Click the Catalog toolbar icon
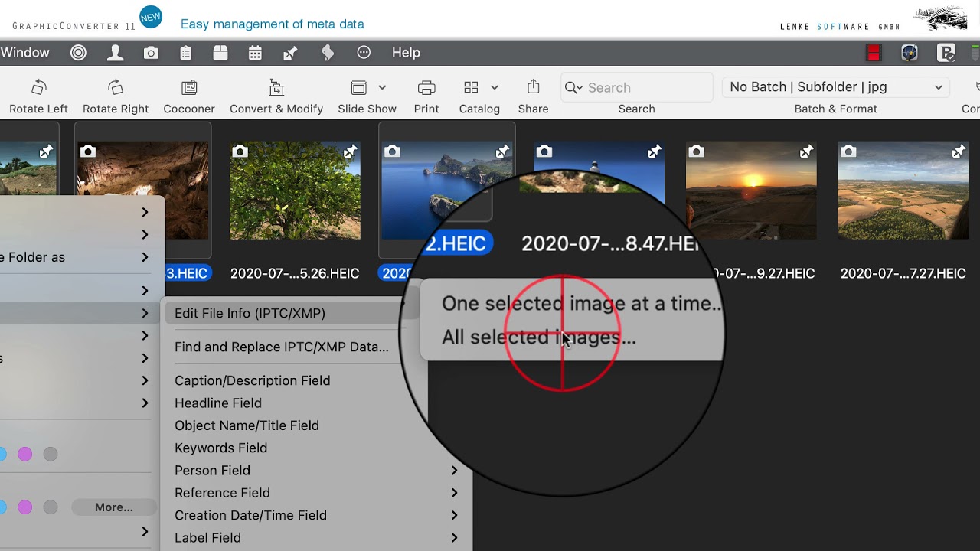 [471, 87]
